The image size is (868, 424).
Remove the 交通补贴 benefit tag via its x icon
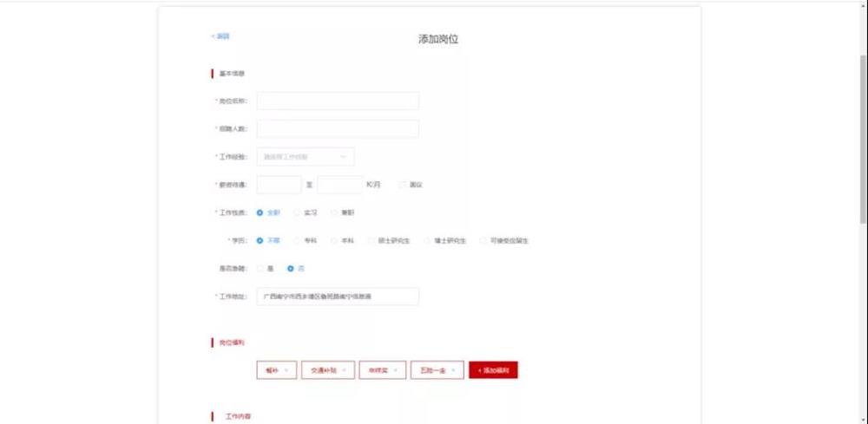tap(344, 370)
